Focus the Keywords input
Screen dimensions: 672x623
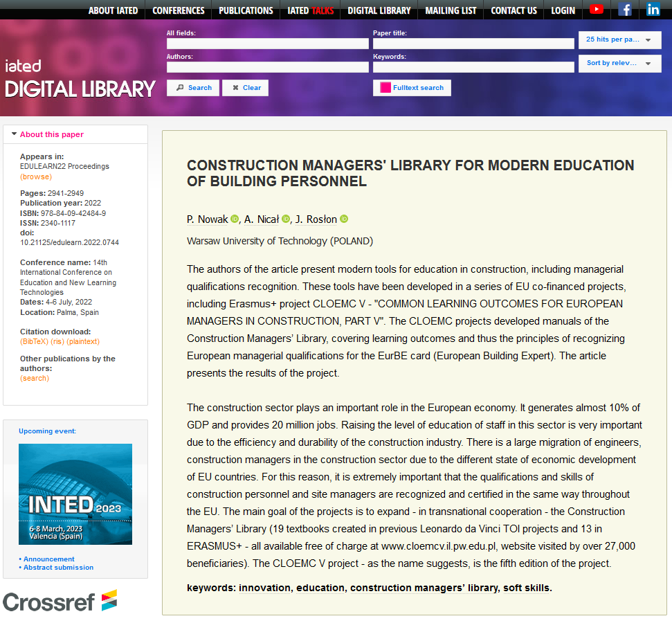(x=473, y=67)
